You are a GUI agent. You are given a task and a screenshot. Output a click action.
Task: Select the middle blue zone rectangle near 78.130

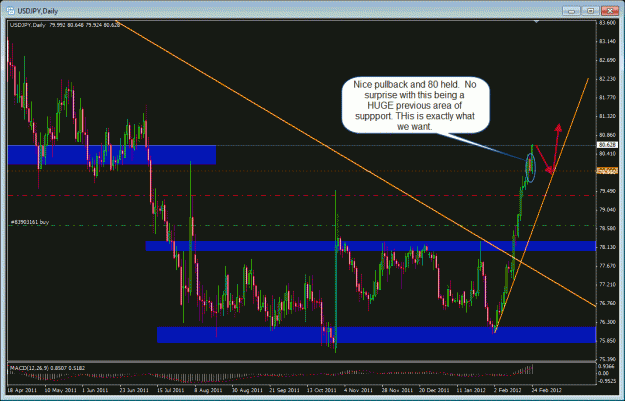(371, 246)
